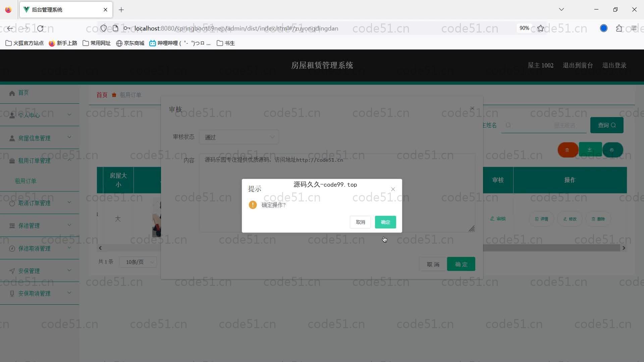Click 删除 for the order row
644x362 pixels.
click(x=598, y=219)
